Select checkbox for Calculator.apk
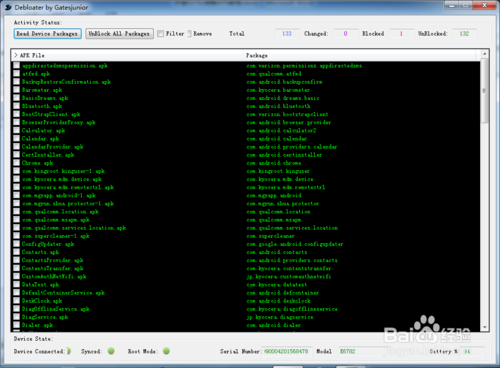Screen dimensions: 500x368 click(16, 130)
